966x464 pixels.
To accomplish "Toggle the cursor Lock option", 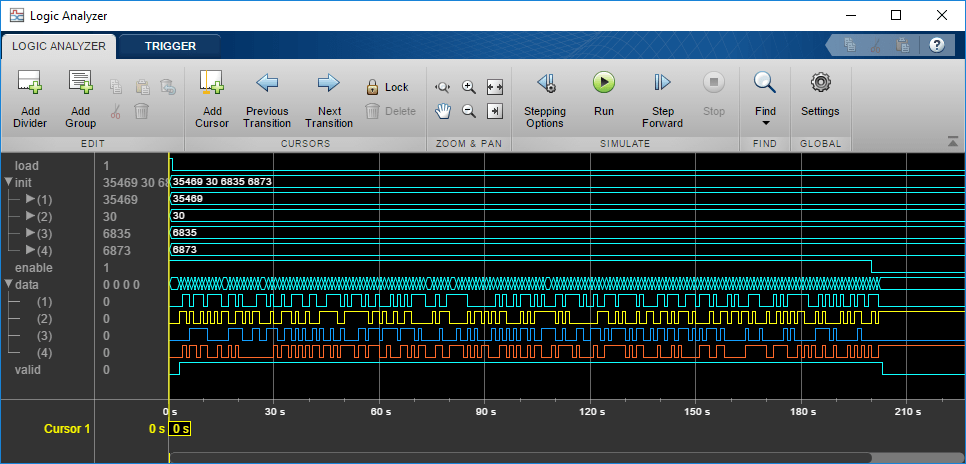I will tap(387, 87).
